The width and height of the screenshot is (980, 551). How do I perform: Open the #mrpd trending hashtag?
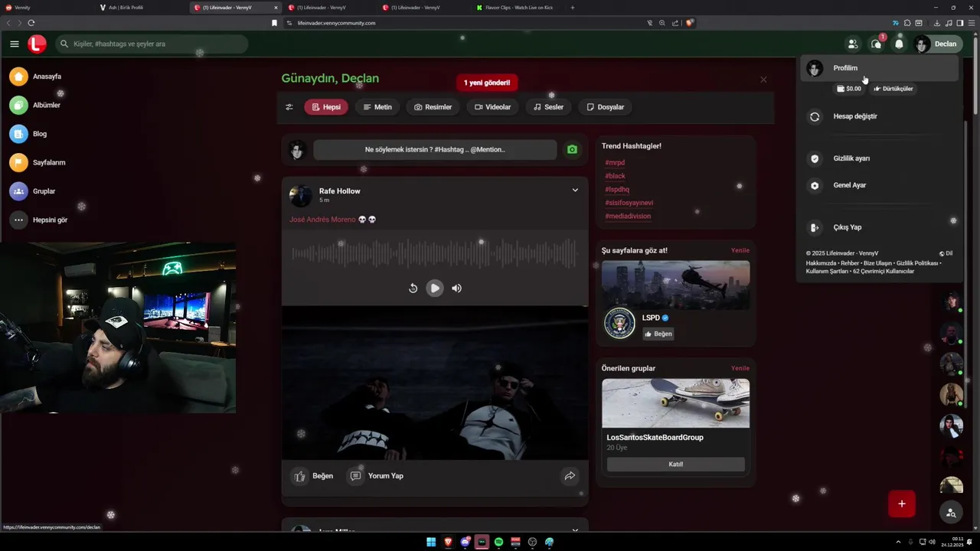point(615,163)
